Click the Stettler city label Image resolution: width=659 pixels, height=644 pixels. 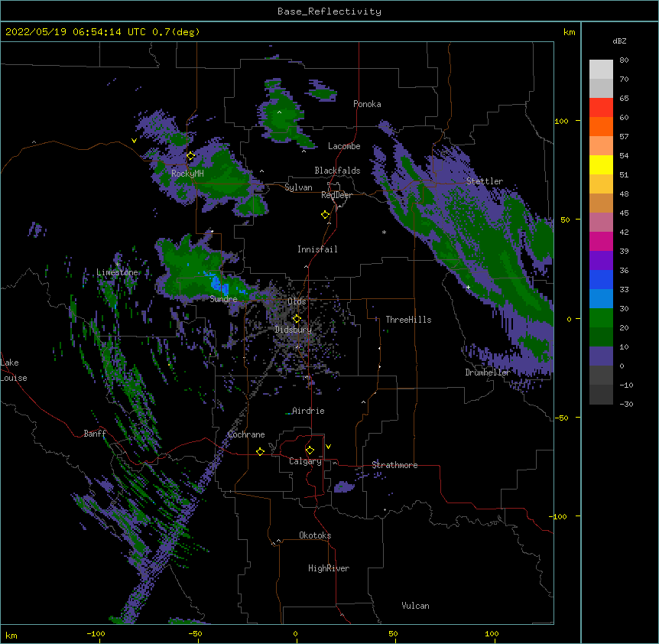[x=485, y=181]
